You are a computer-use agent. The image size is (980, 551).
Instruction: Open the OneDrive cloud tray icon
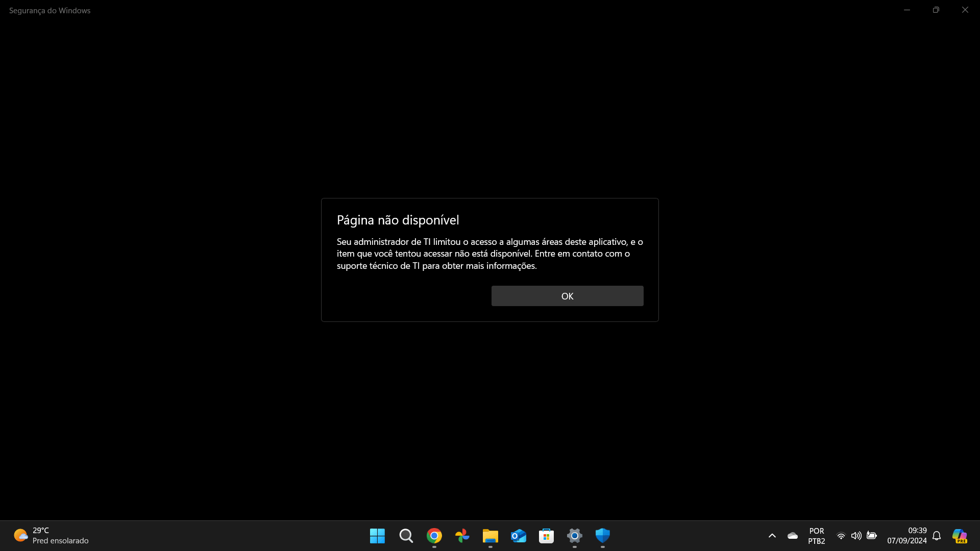point(793,536)
